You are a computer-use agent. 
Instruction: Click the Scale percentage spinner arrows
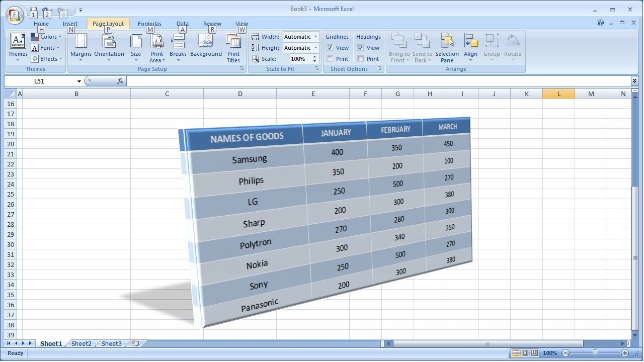point(315,59)
